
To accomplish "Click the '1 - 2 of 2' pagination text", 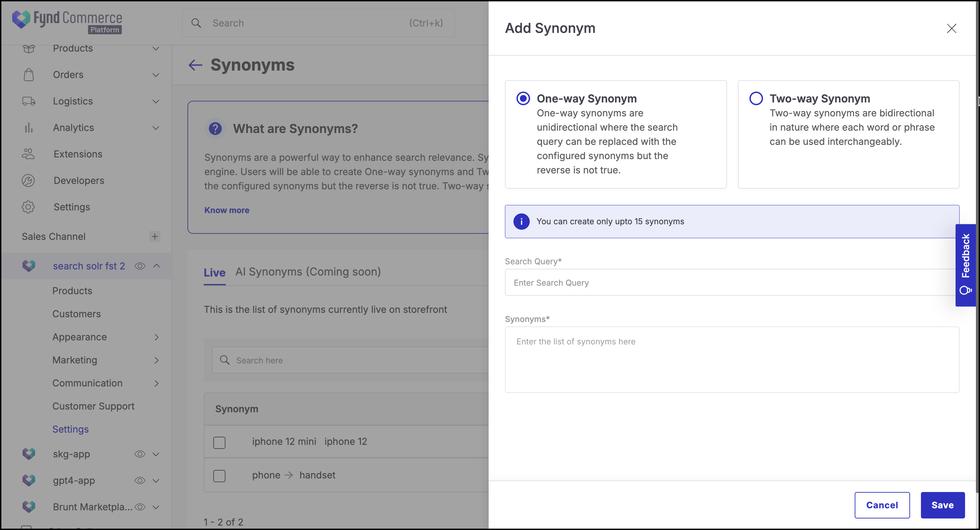I will pyautogui.click(x=223, y=523).
